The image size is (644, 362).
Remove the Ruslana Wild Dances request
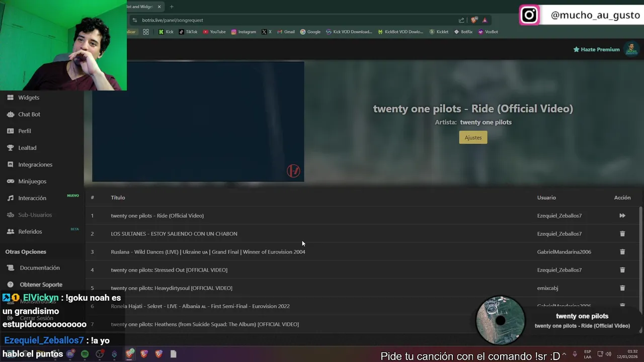(x=622, y=252)
